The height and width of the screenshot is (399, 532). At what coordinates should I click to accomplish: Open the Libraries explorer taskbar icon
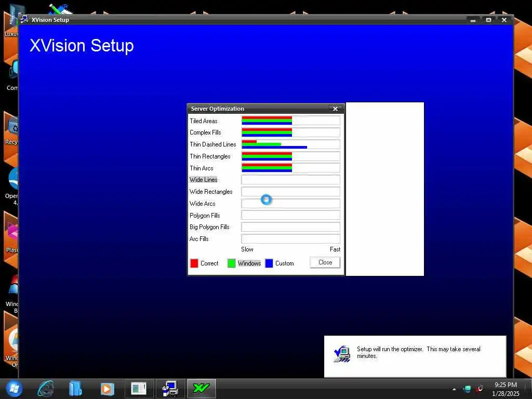pos(75,389)
